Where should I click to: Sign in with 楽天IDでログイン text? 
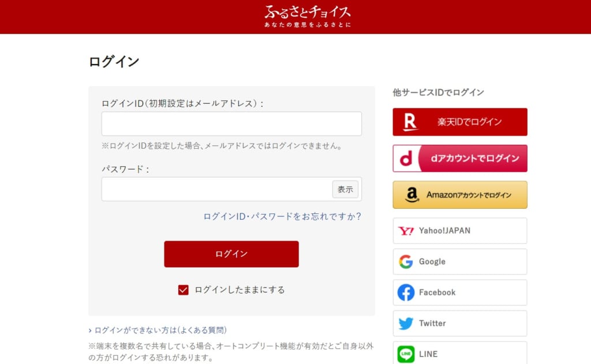[470, 122]
